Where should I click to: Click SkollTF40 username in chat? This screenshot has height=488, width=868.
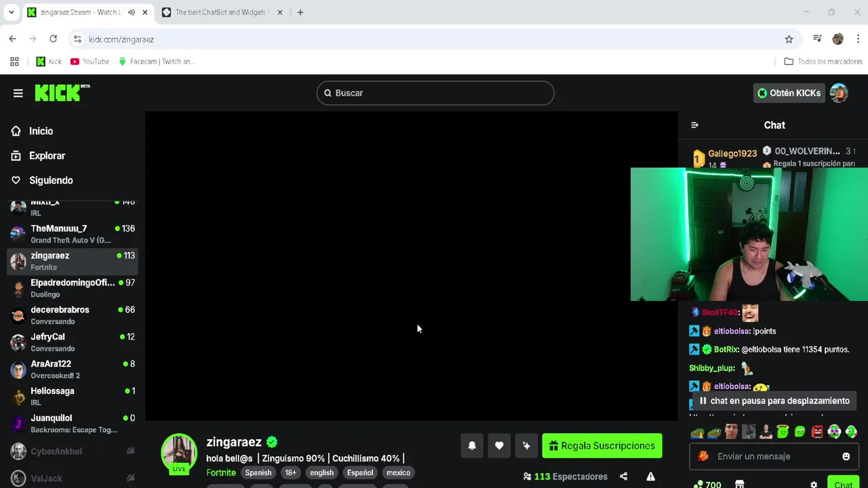(x=719, y=313)
